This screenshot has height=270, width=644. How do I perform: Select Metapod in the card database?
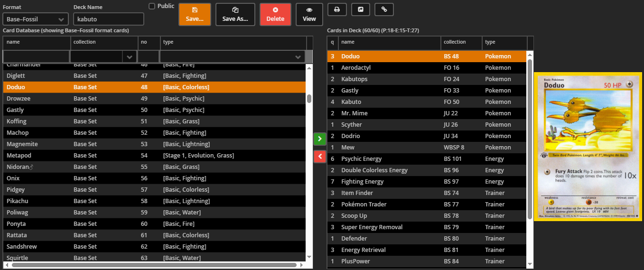click(x=155, y=156)
